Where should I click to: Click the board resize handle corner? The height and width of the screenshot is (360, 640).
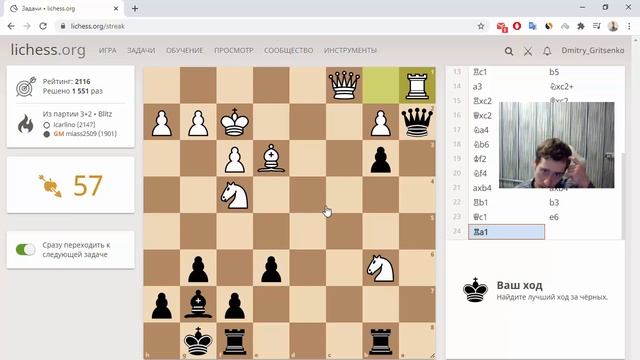point(432,356)
